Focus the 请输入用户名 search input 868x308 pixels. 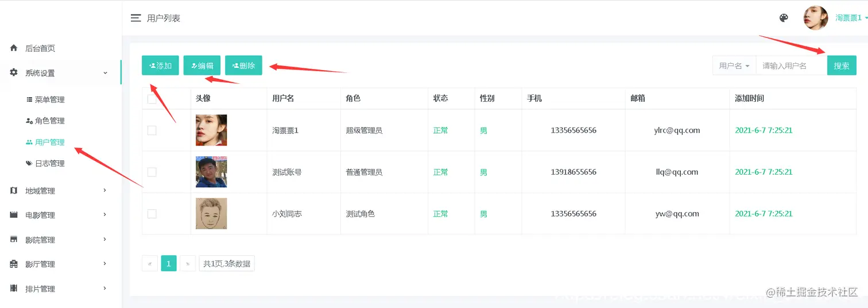[792, 66]
